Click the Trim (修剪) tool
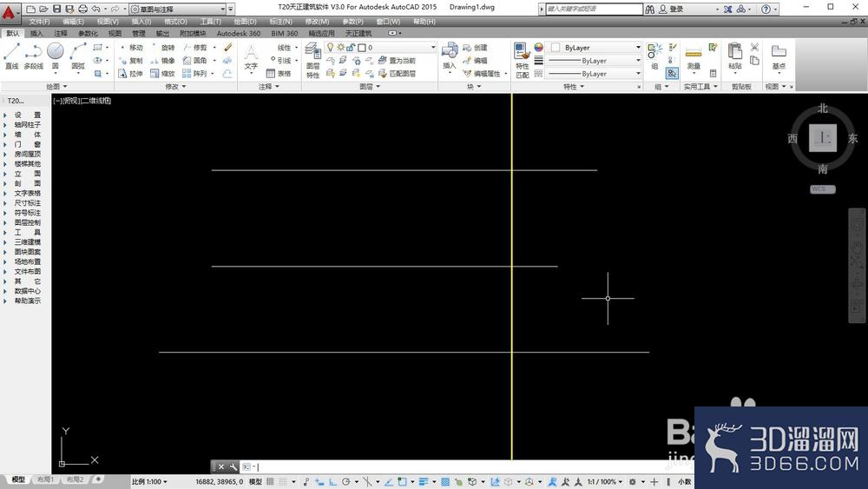Viewport: 868px width, 489px height. coord(194,48)
